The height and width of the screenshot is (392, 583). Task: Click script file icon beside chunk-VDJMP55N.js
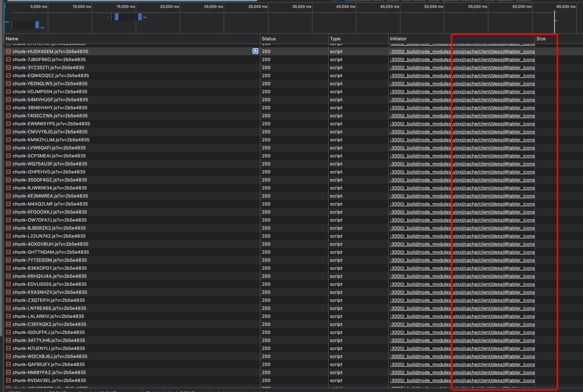tap(8, 92)
